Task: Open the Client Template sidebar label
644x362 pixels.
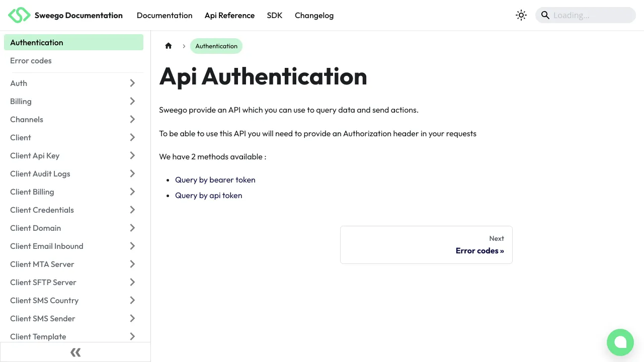Action: [x=38, y=336]
